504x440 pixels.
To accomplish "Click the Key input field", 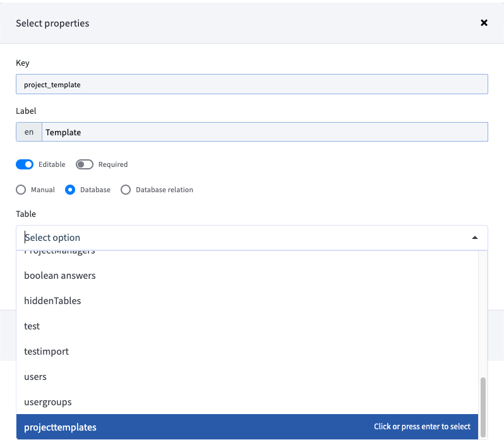I will 251,84.
